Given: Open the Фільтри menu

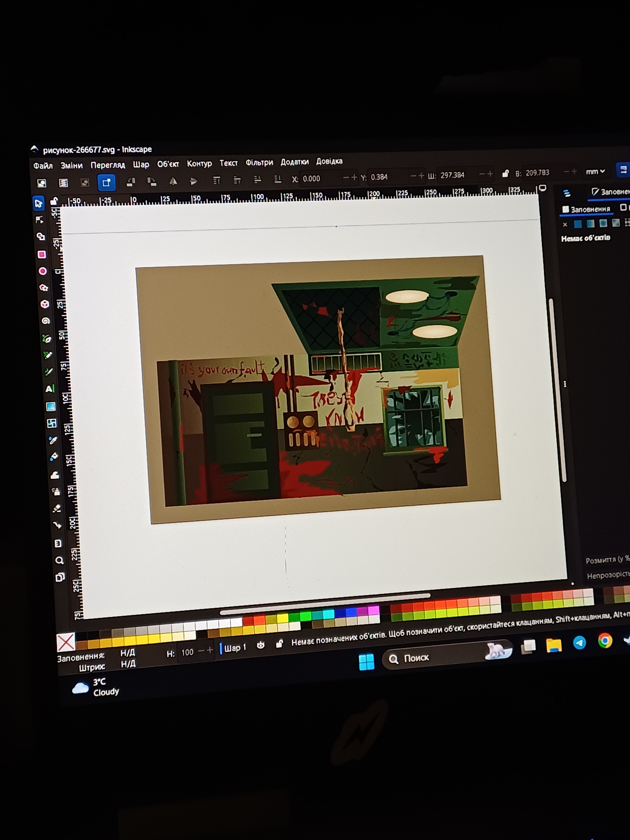Looking at the screenshot, I should [259, 163].
